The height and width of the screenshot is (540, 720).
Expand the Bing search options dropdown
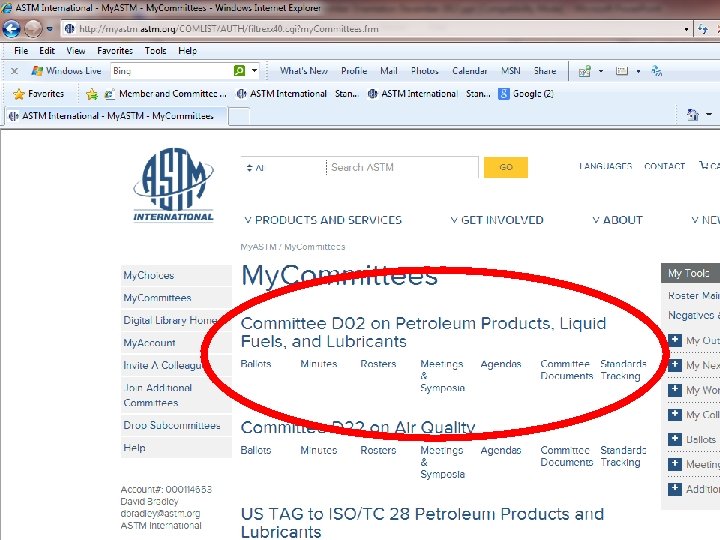tap(254, 71)
